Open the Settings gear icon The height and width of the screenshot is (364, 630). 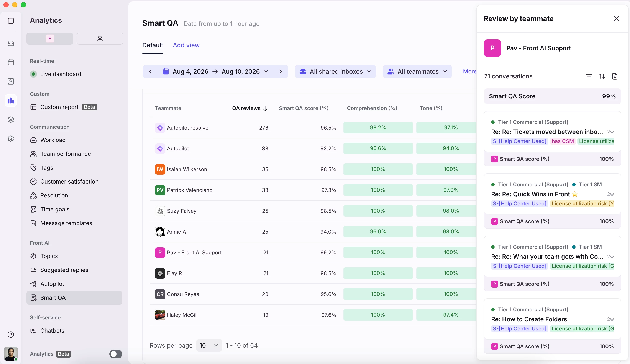click(x=11, y=139)
